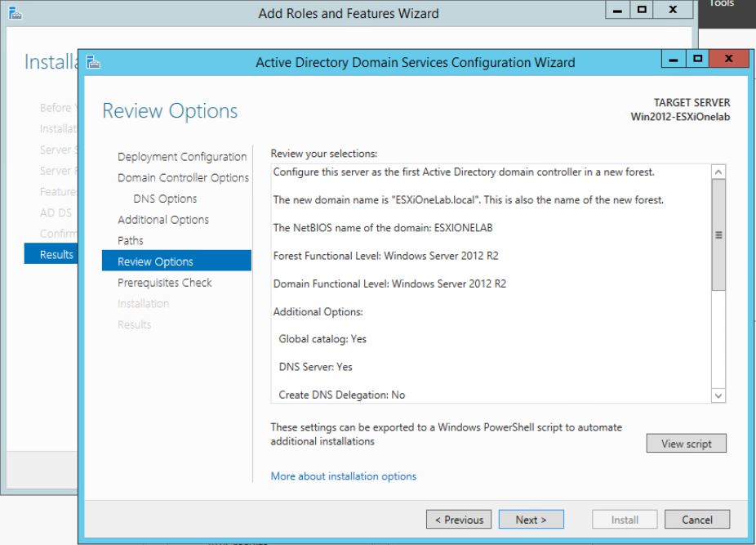Select the Deployment Configuration step
This screenshot has height=545, width=756.
[x=181, y=156]
